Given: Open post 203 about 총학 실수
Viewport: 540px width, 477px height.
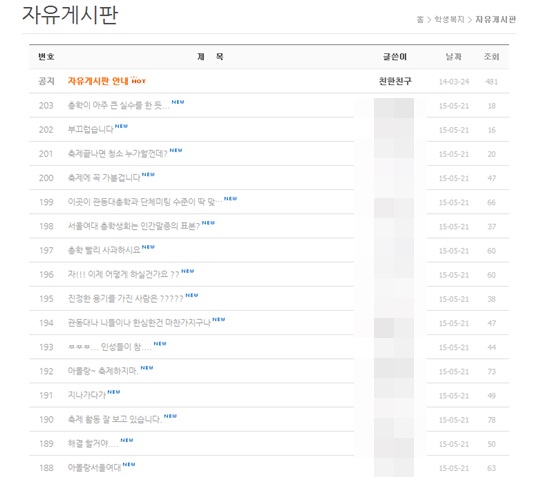Looking at the screenshot, I should point(118,105).
